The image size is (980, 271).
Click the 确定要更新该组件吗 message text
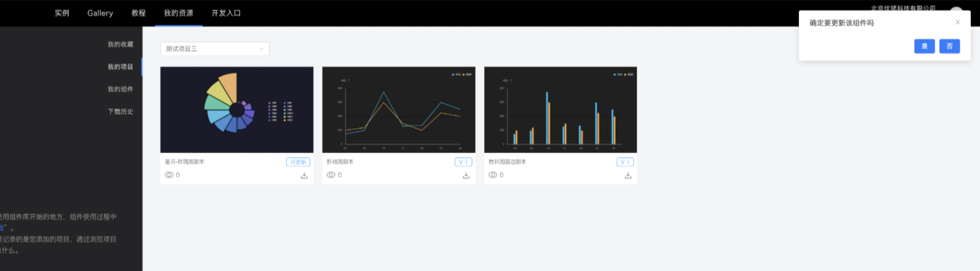coord(842,23)
